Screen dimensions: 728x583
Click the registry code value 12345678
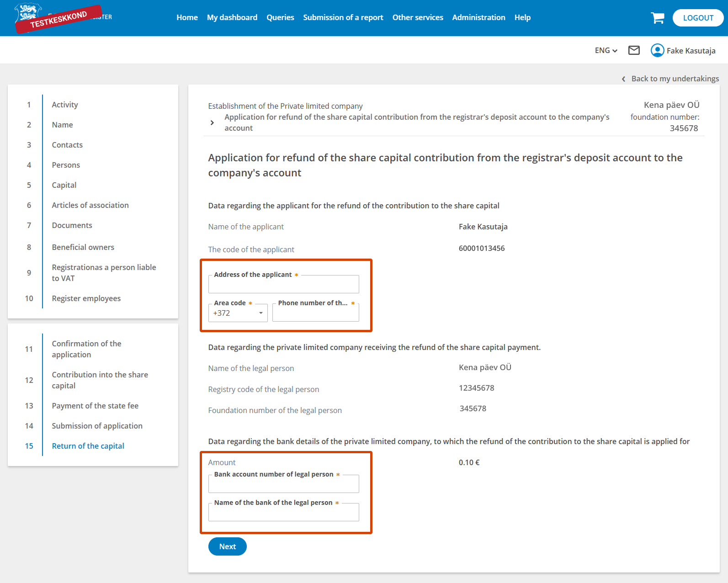coord(476,388)
